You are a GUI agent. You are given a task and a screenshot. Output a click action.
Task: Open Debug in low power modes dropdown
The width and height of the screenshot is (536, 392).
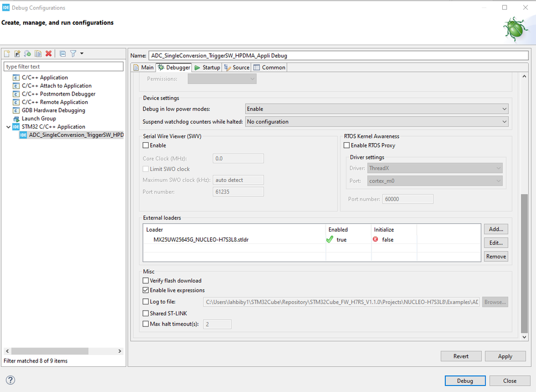click(377, 109)
